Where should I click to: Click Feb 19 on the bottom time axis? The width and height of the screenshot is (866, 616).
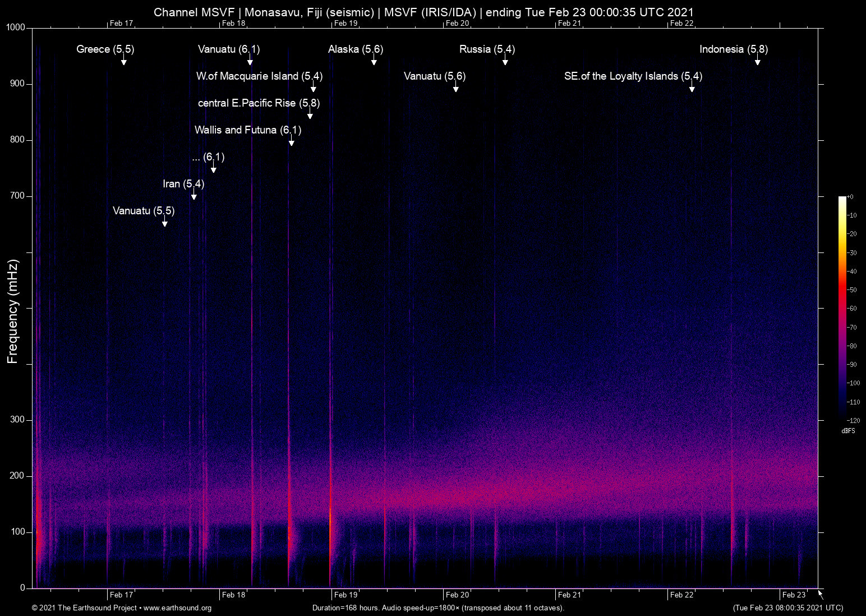(x=346, y=595)
